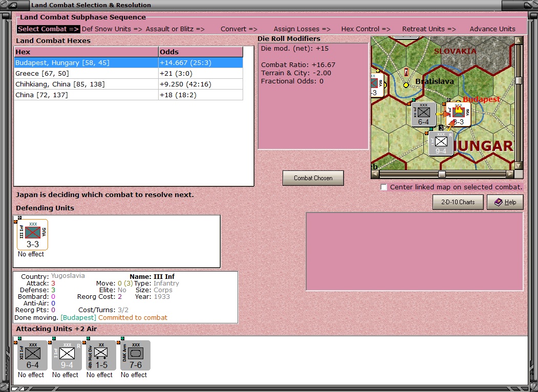Image resolution: width=538 pixels, height=392 pixels.
Task: Click the map scroll down arrow
Action: (519, 166)
